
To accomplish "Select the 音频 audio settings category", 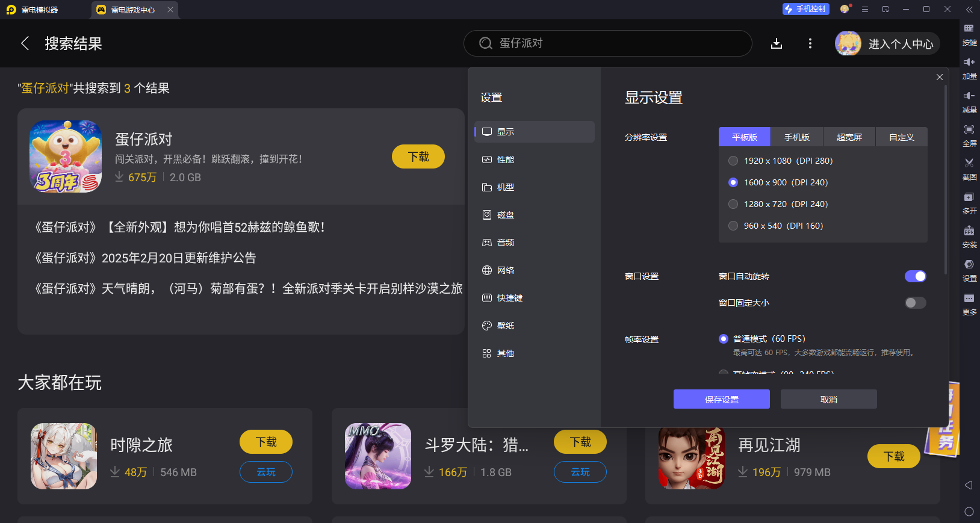I will click(535, 243).
